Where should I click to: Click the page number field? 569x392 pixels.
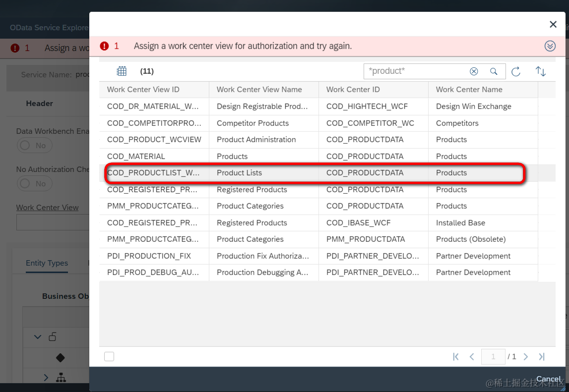click(x=493, y=357)
